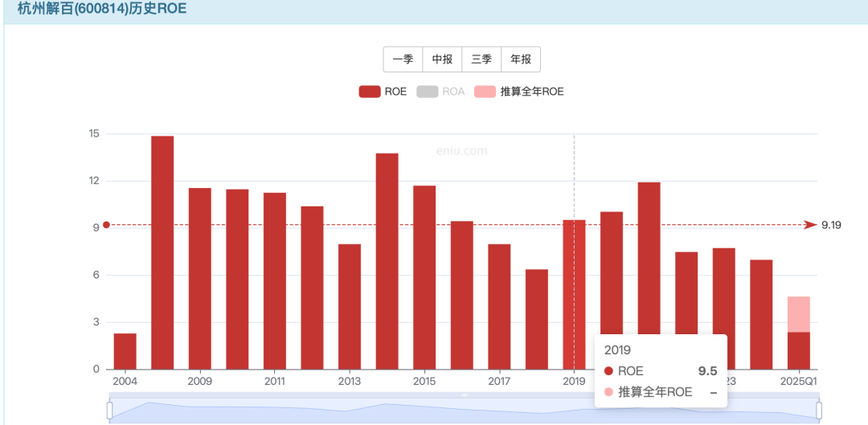Select the 2017 ROE bar
Image resolution: width=868 pixels, height=425 pixels.
[499, 307]
